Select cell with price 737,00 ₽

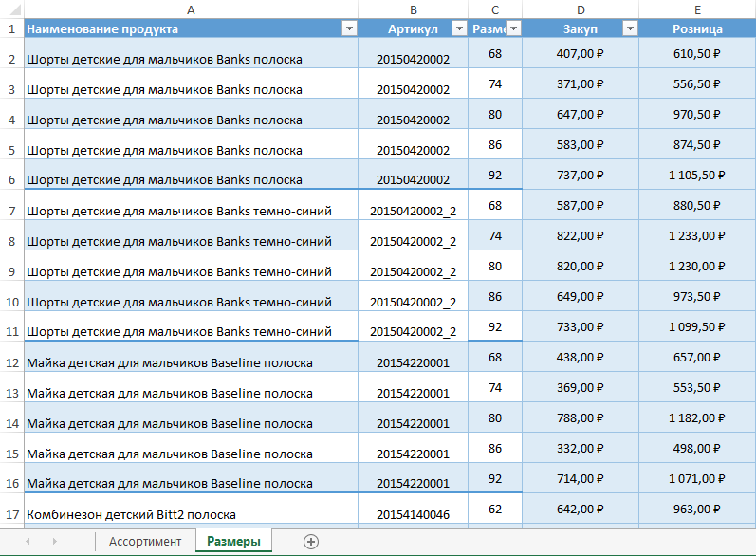coord(581,175)
